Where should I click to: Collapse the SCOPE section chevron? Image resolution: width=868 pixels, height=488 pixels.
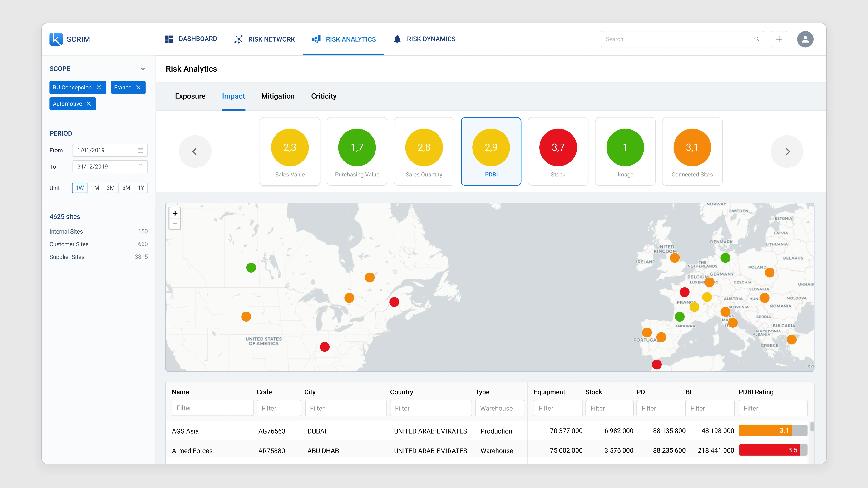tap(143, 69)
